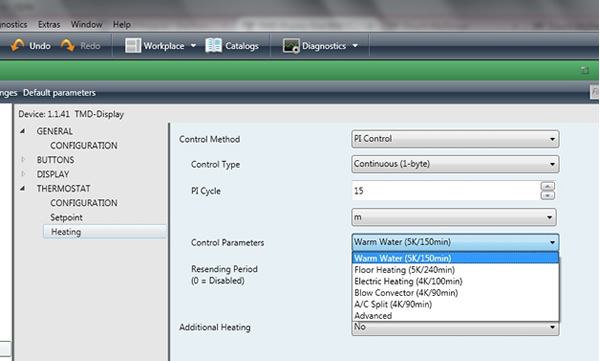Click the Default parameters button

pos(59,93)
